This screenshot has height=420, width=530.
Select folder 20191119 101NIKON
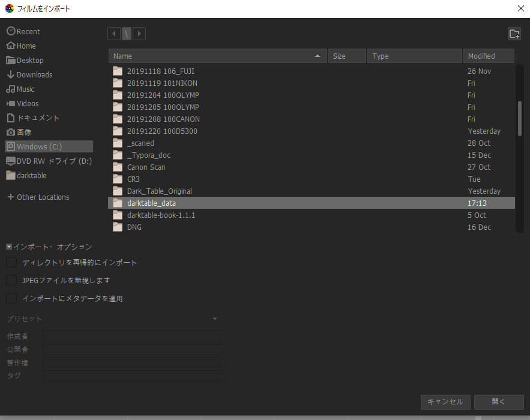(312, 83)
